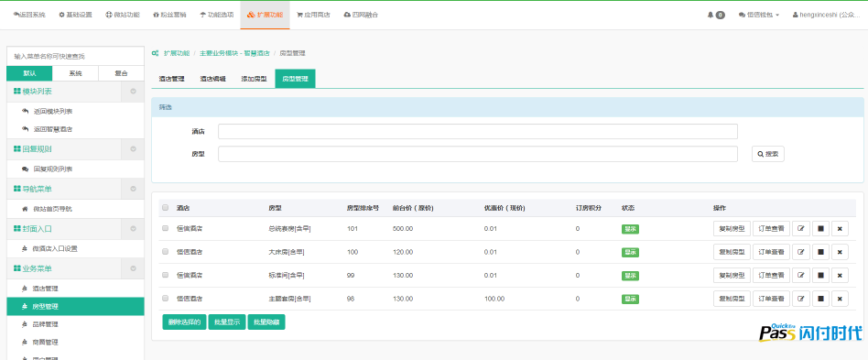Click the chat bubbles icon beside 回复规则列表
868x360 pixels.
coord(25,169)
